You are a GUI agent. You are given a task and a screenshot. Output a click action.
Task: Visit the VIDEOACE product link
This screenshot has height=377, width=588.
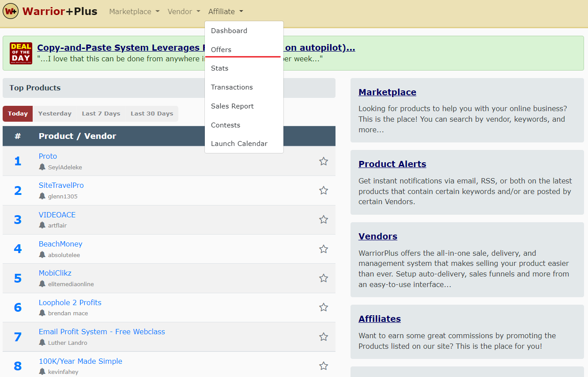coord(57,215)
